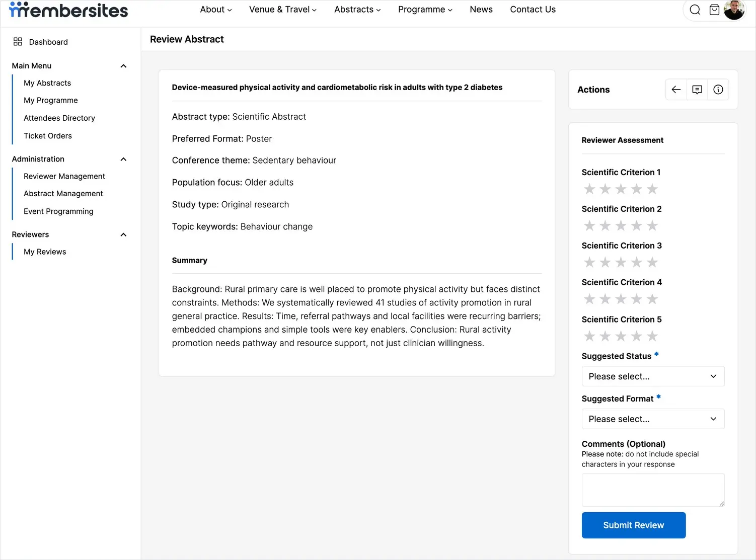Rate Scientific Criterion 3 five stars
Image resolution: width=756 pixels, height=560 pixels.
click(652, 263)
